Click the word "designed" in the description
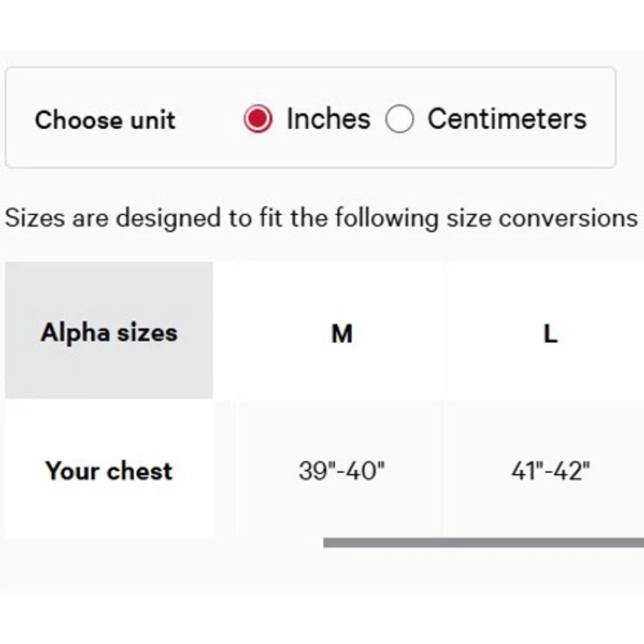644x644 pixels. point(168,218)
